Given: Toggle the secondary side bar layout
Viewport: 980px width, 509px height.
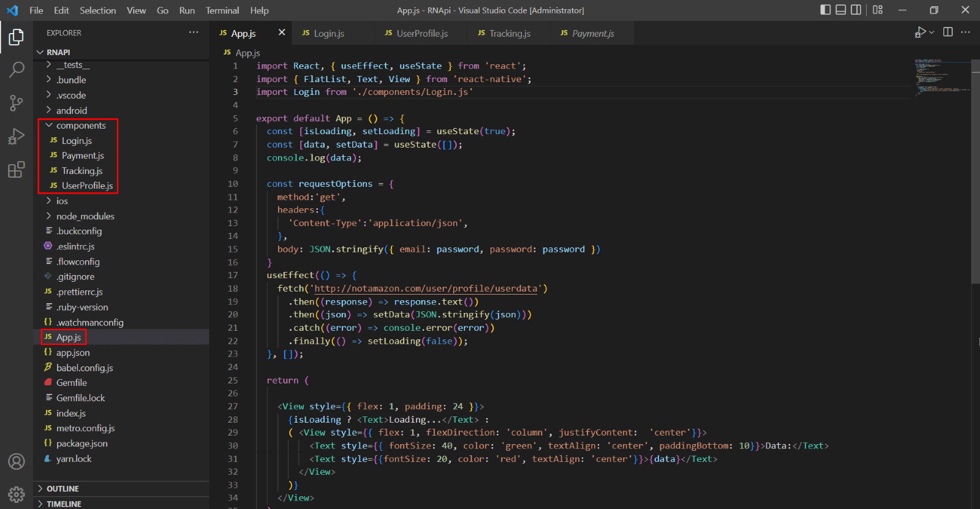Looking at the screenshot, I should point(856,10).
